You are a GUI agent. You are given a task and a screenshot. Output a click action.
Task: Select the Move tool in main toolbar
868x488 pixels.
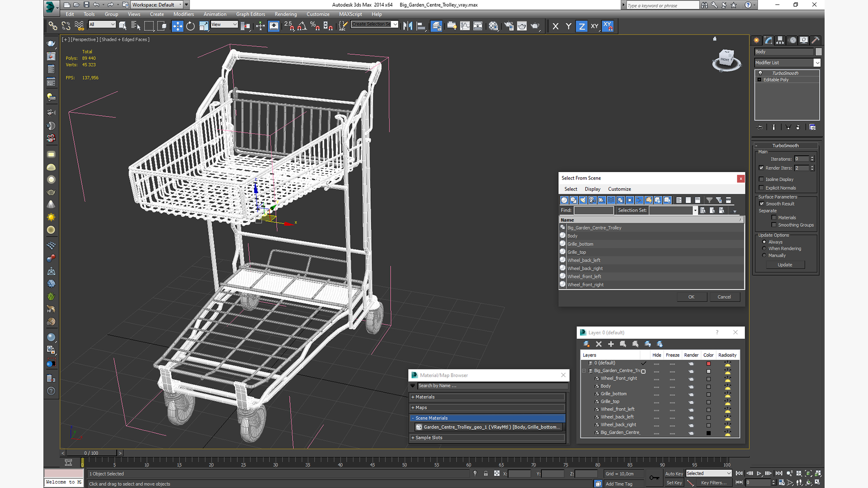coord(177,26)
